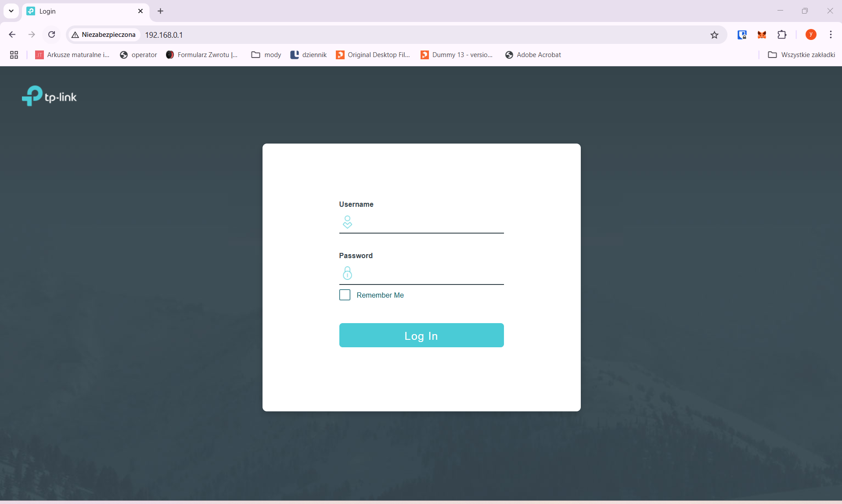Open the Wszystkie zakładki bookmarks folder

coord(801,55)
